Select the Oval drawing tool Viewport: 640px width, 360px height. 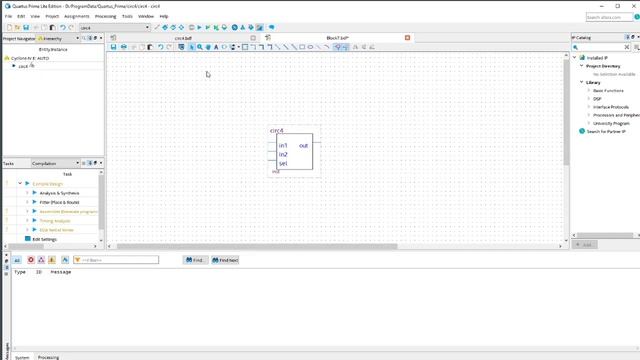pos(310,47)
